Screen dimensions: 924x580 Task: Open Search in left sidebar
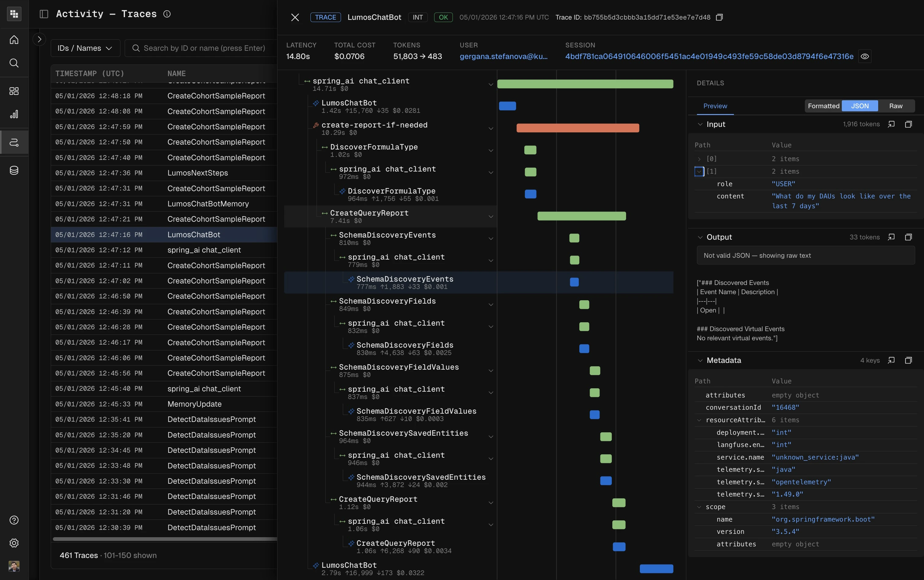(14, 63)
